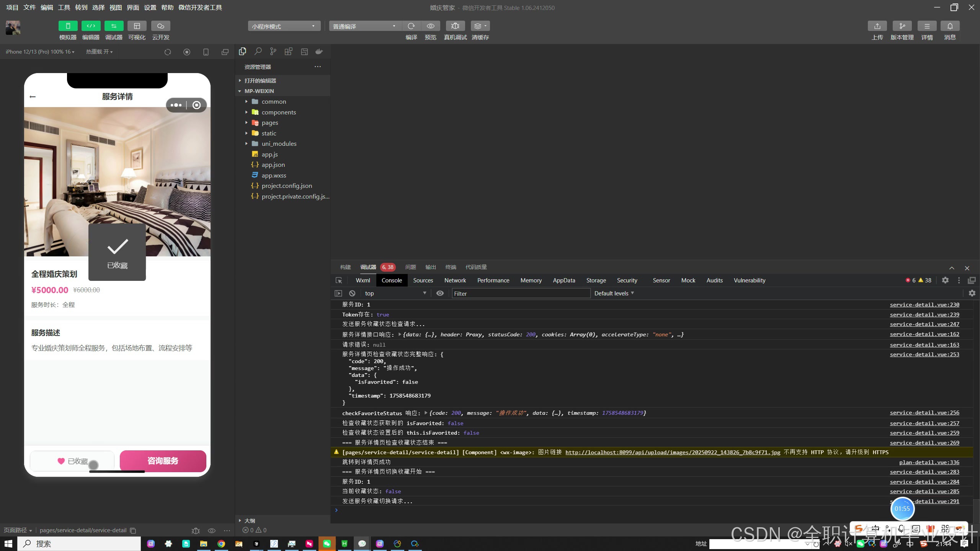The image size is (980, 551).
Task: Open source control icon in sidebar
Action: [x=273, y=51]
